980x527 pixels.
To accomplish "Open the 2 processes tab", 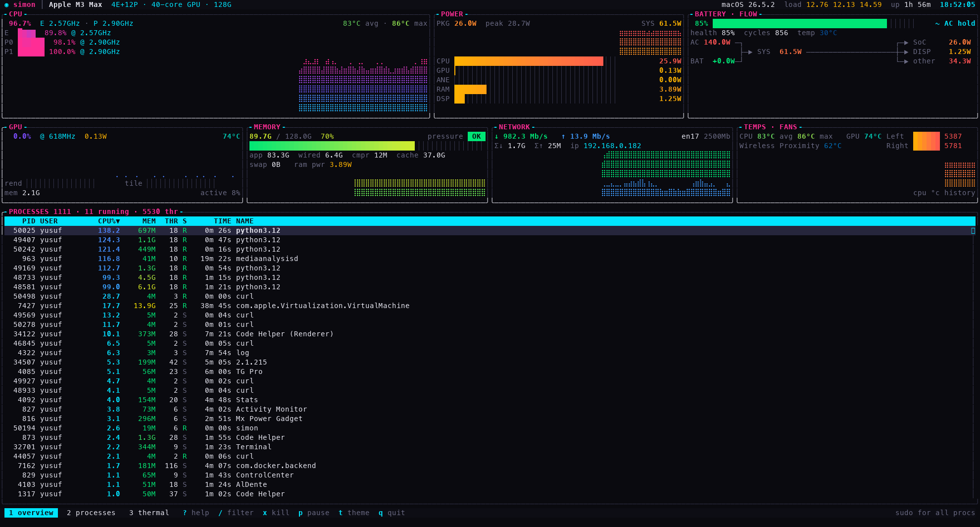I will tap(91, 513).
